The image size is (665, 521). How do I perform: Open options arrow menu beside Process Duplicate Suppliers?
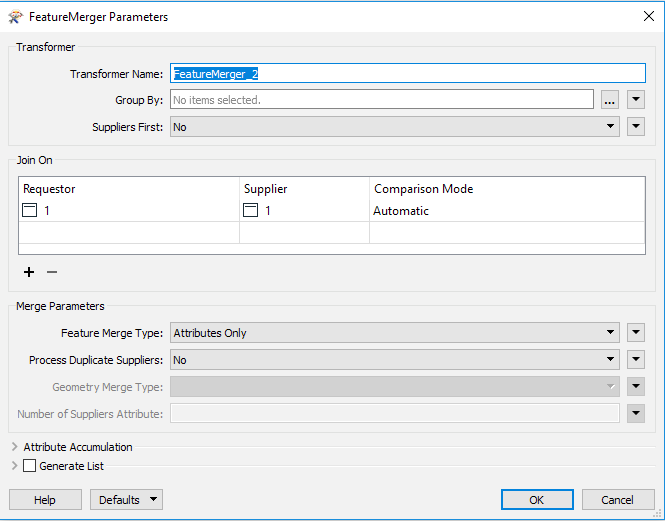pos(636,359)
